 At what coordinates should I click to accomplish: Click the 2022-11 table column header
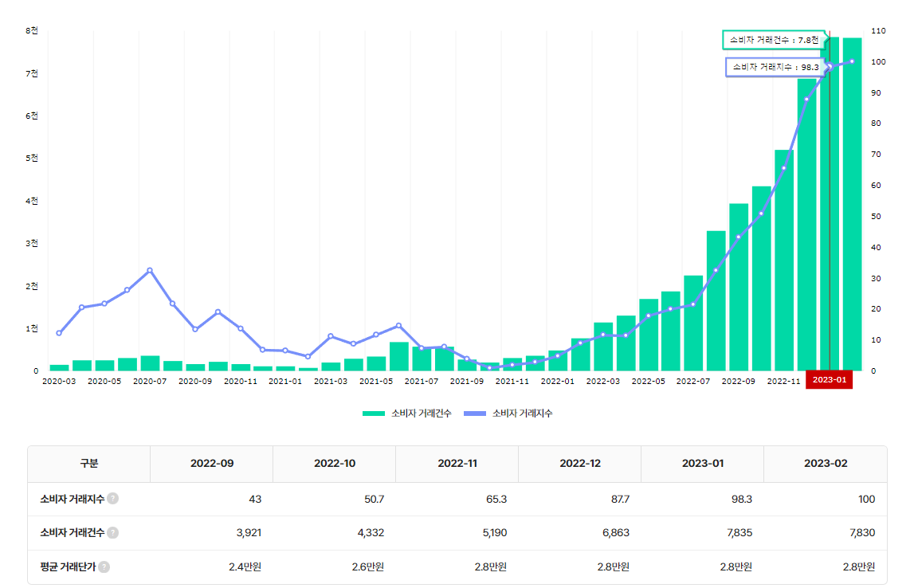[x=457, y=463]
